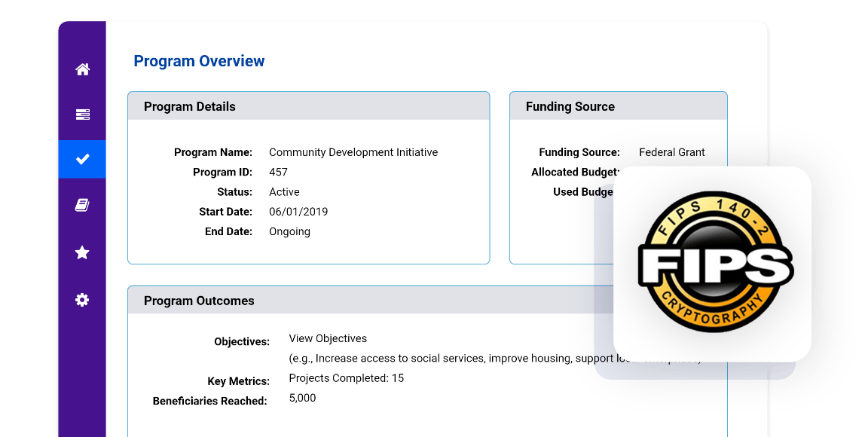The image size is (868, 437).
Task: Select the Program Details panel header
Action: click(x=309, y=106)
